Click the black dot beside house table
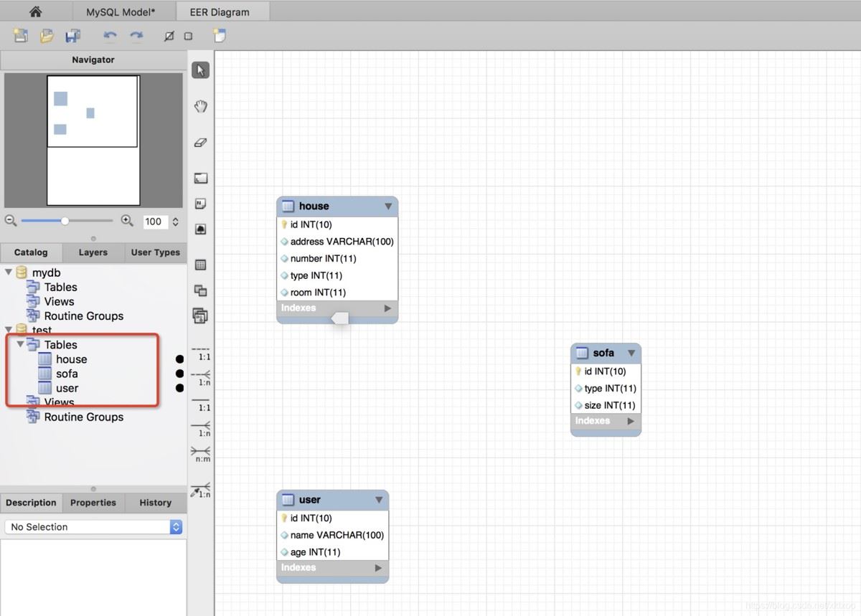861x616 pixels. coord(179,359)
